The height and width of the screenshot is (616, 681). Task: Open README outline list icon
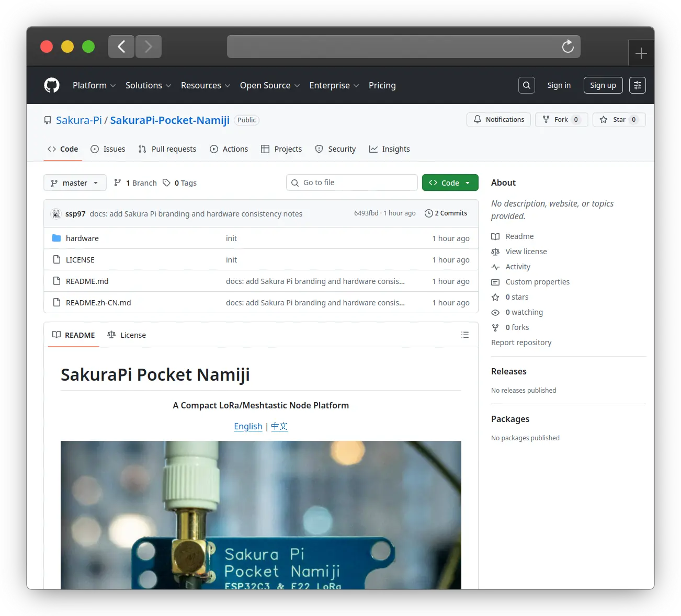pos(464,335)
